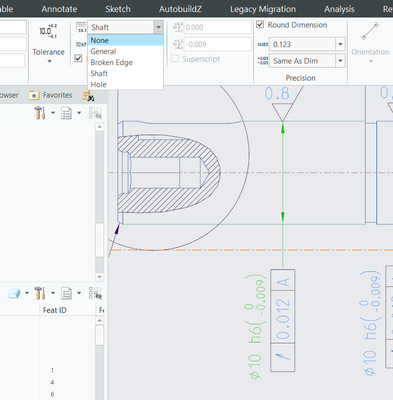The image size is (393, 400).
Task: Expand the 0.123 decimal precision dropdown
Action: [340, 44]
